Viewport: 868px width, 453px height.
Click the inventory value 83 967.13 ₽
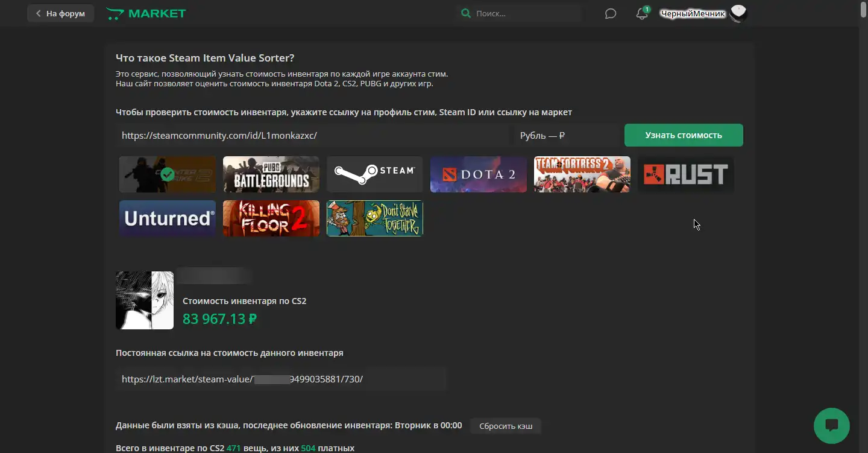(x=220, y=318)
